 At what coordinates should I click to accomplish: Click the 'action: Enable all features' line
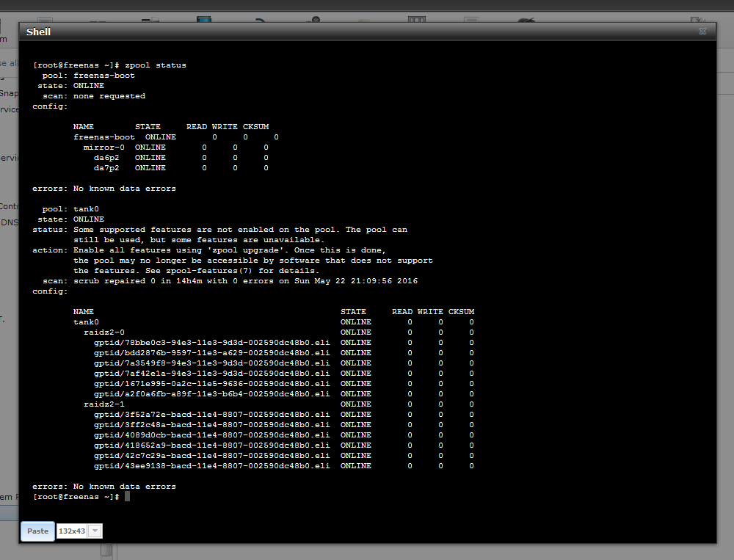[208, 250]
